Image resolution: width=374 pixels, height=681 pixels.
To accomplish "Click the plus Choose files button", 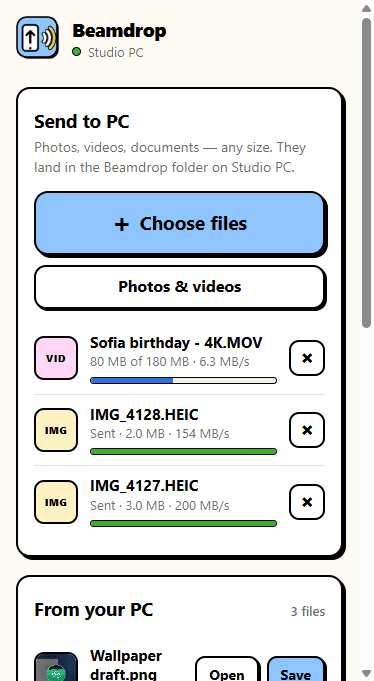I will coord(179,223).
